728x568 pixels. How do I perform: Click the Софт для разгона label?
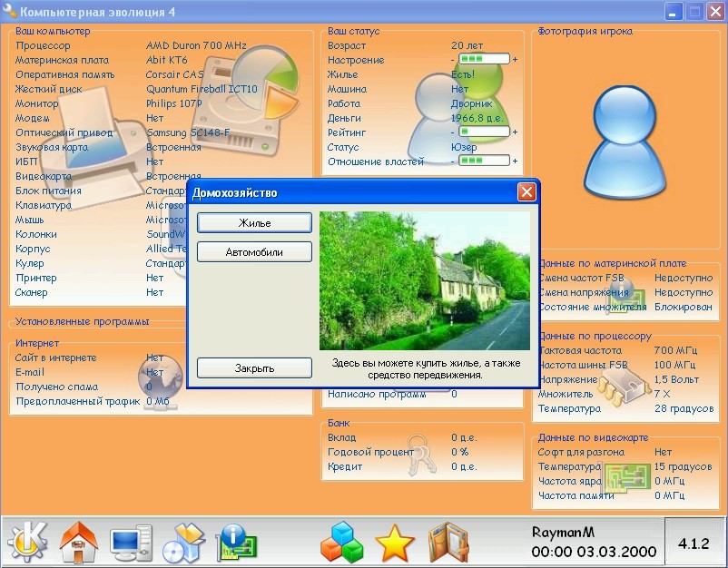coord(581,452)
